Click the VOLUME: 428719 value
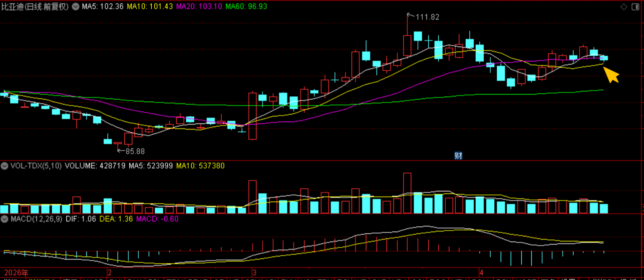This screenshot has height=280, width=644. click(x=95, y=165)
